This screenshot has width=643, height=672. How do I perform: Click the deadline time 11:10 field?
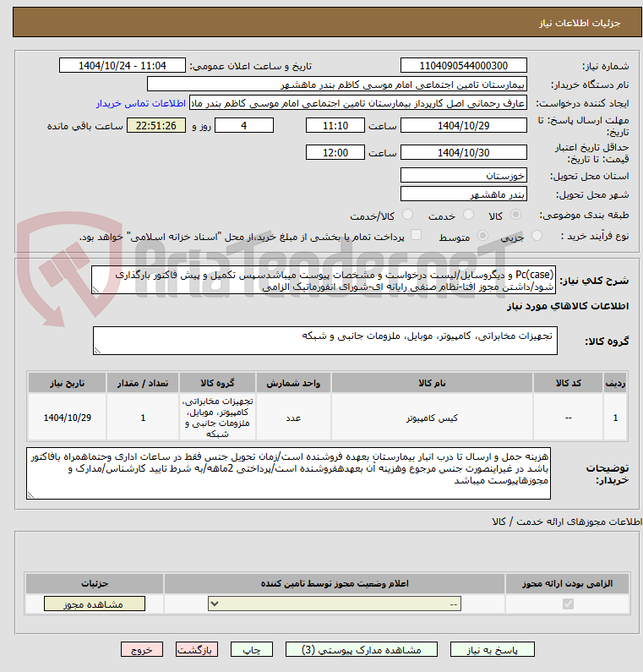[x=335, y=126]
